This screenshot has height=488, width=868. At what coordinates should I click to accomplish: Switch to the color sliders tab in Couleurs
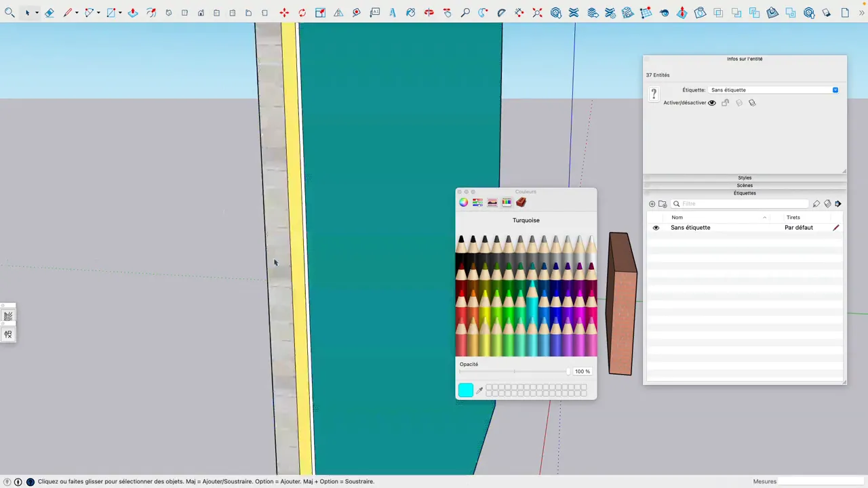click(477, 202)
